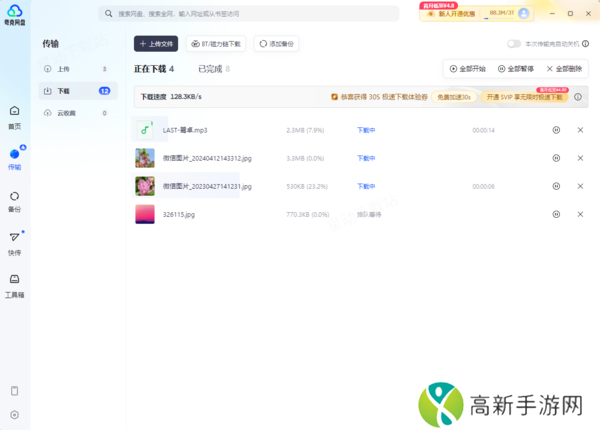Image resolution: width=600 pixels, height=430 pixels.
Task: Click info icon beside auto-shutdown label
Action: (585, 44)
